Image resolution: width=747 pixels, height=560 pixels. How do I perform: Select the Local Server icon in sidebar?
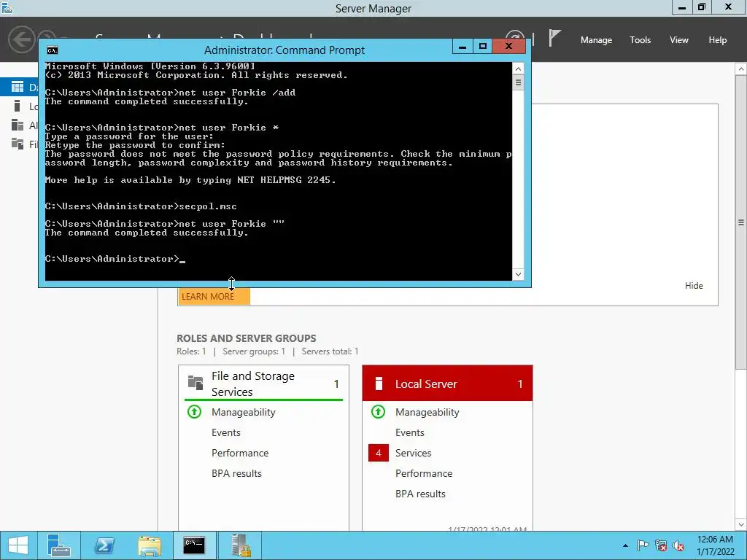pyautogui.click(x=18, y=106)
